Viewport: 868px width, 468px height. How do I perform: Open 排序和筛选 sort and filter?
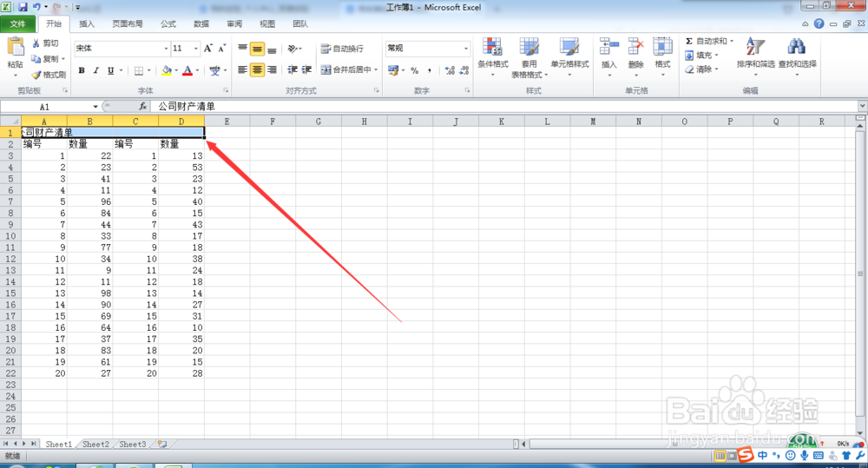[755, 56]
